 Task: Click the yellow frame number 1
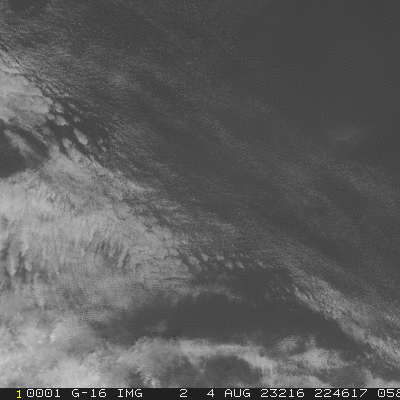click(x=19, y=394)
